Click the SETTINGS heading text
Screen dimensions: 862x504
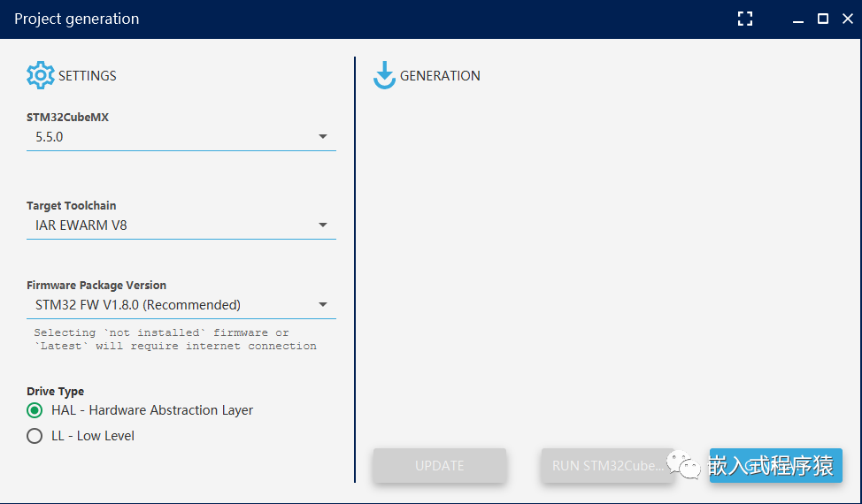[88, 76]
